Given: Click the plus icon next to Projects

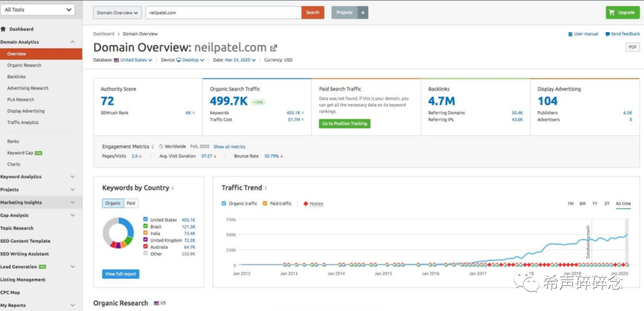Looking at the screenshot, I should (x=363, y=13).
